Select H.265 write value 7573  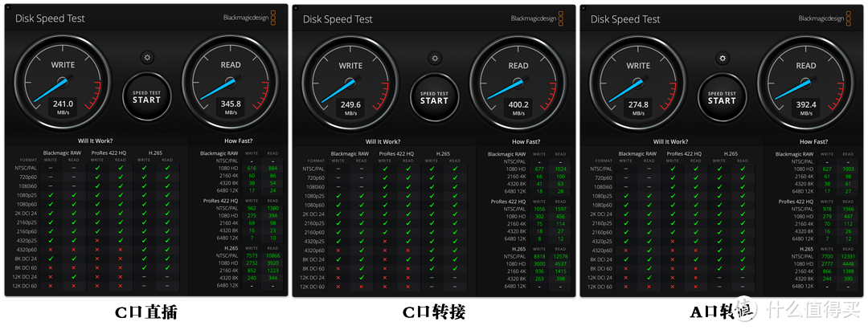click(x=252, y=256)
